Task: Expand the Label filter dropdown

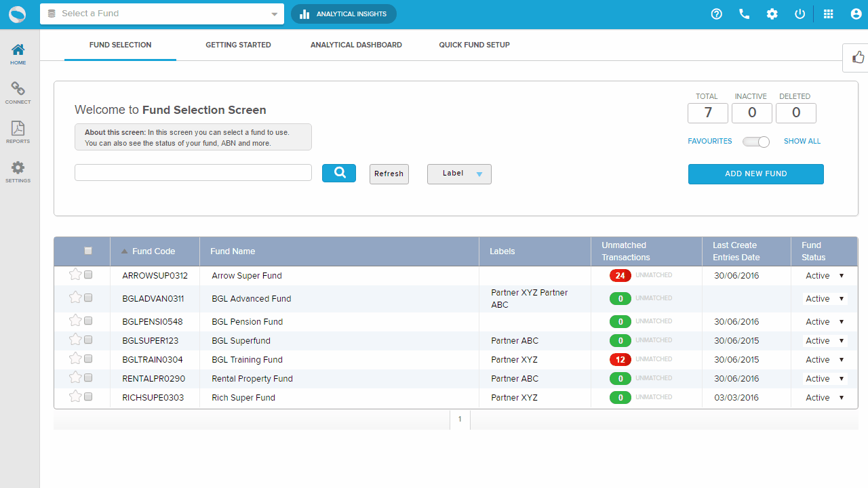Action: (459, 174)
